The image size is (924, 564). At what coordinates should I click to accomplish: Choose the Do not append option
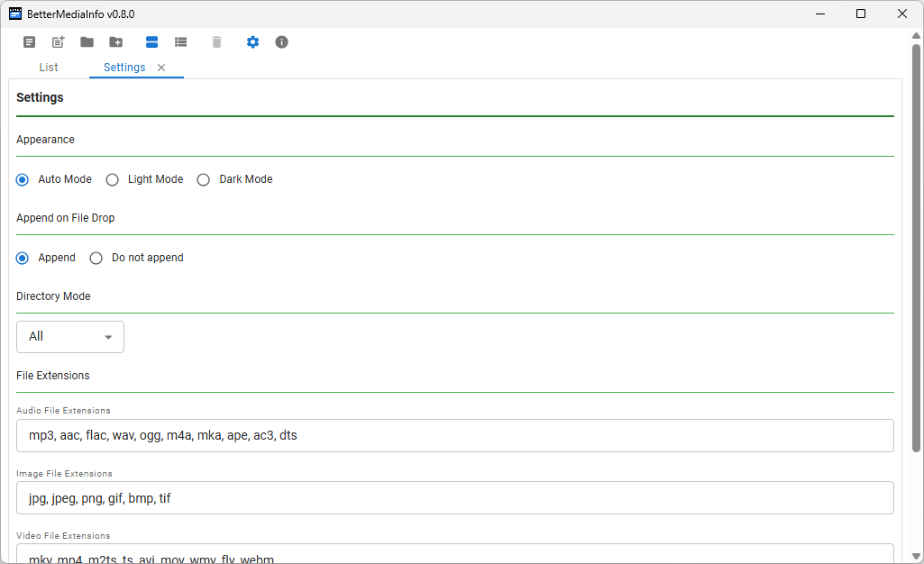point(96,258)
